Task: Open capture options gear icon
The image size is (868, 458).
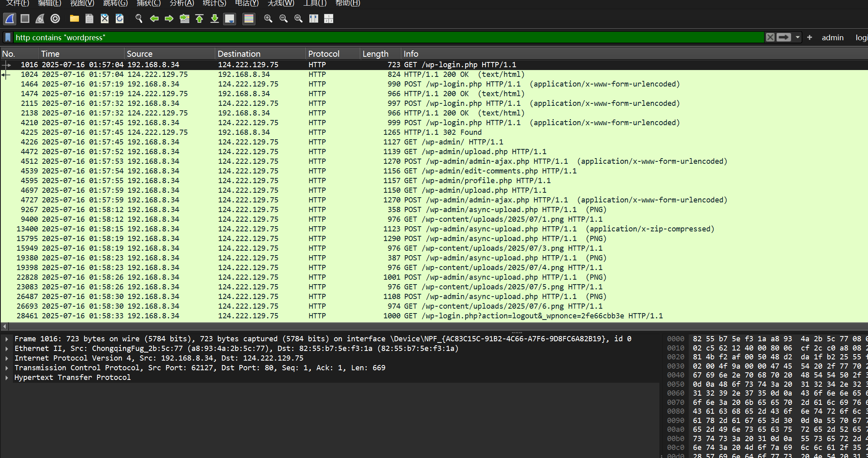Action: click(x=55, y=19)
